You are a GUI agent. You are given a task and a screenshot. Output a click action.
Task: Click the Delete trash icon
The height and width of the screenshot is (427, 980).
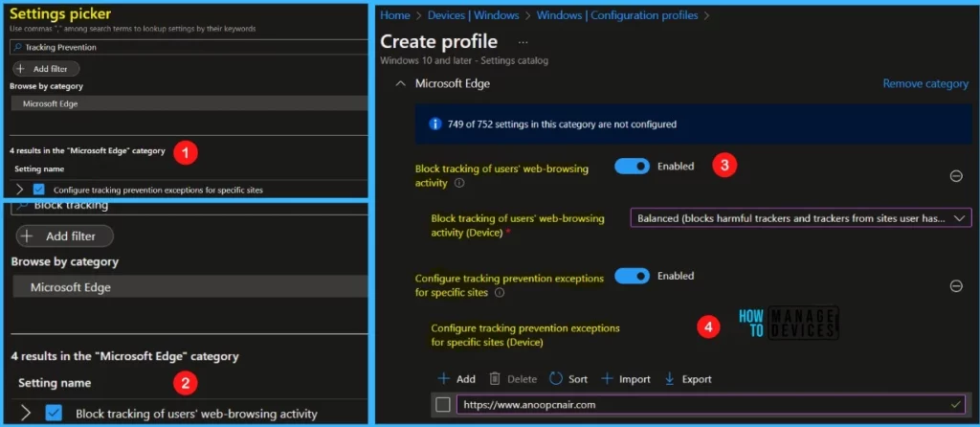[495, 378]
